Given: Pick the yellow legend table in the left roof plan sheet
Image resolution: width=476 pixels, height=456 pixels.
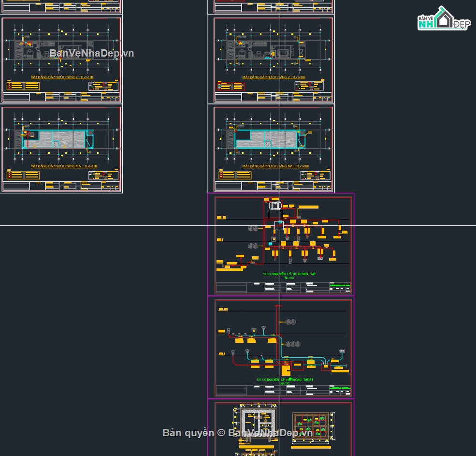Looking at the screenshot, I should click(23, 175).
